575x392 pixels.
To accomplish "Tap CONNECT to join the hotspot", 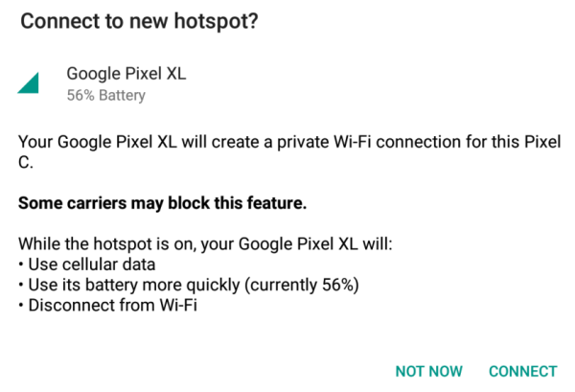I will [523, 372].
